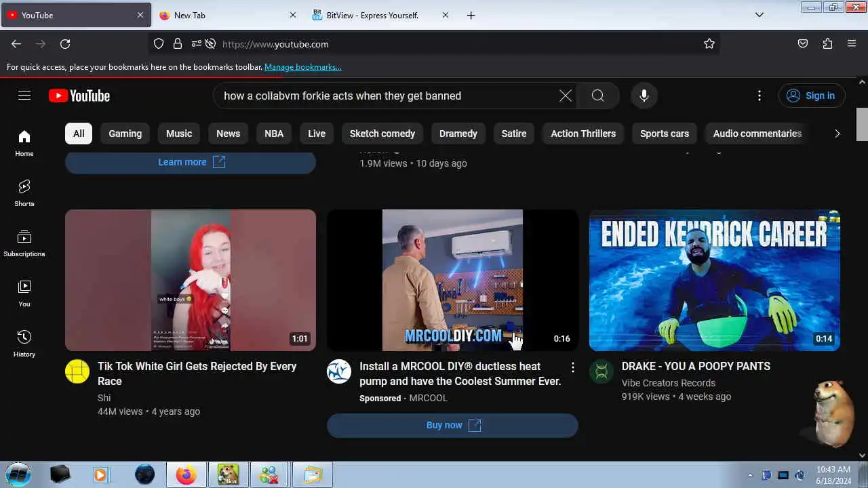Viewport: 868px width, 488px height.
Task: Open the MRCOOL channel avatar
Action: pos(339,371)
